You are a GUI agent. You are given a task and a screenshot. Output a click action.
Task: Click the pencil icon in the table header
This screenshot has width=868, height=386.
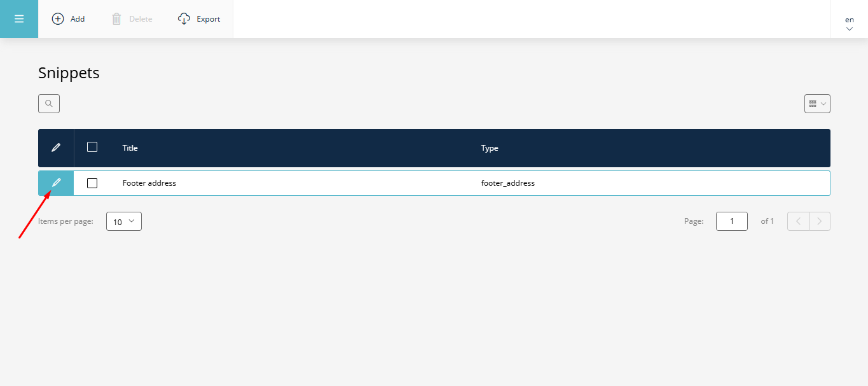[x=55, y=147]
